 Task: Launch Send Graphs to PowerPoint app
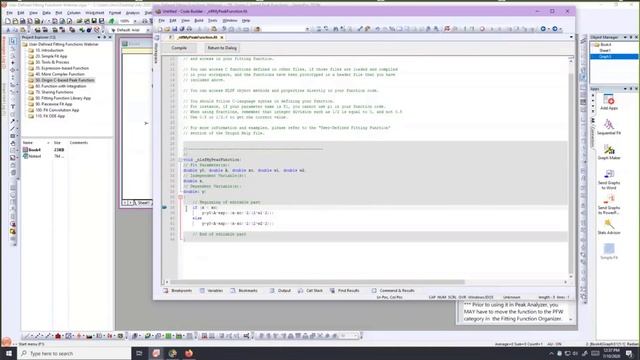pyautogui.click(x=609, y=204)
